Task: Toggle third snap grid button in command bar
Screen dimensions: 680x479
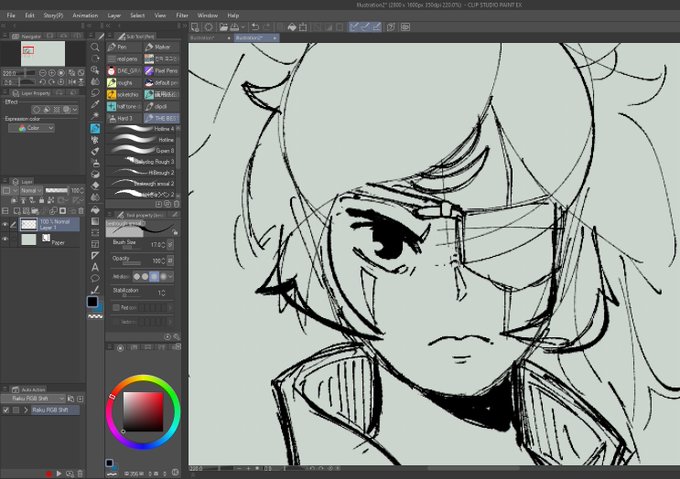Action: coord(376,27)
